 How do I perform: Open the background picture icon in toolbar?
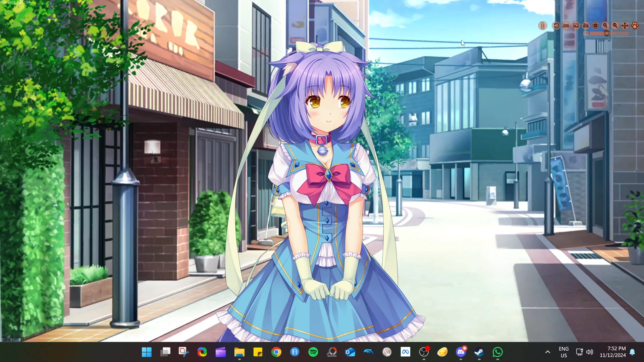pyautogui.click(x=576, y=26)
